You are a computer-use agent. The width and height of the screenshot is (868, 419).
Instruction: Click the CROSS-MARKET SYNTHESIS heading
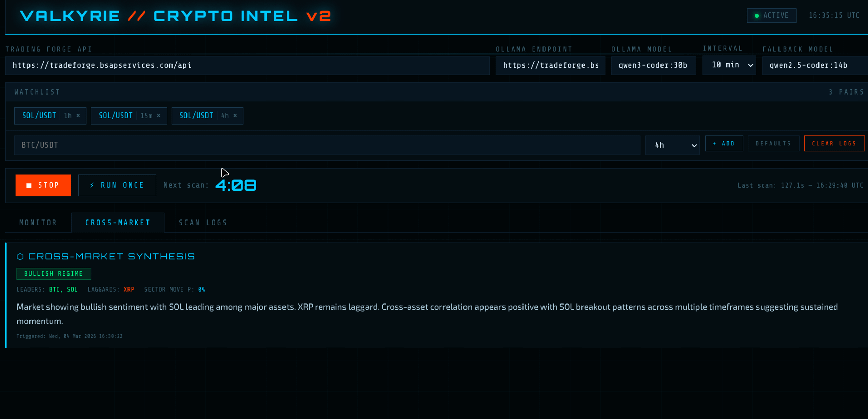tap(112, 257)
